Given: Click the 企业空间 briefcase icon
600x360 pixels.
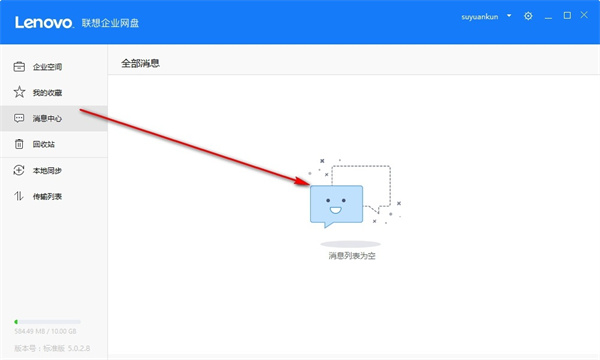Looking at the screenshot, I should 19,67.
